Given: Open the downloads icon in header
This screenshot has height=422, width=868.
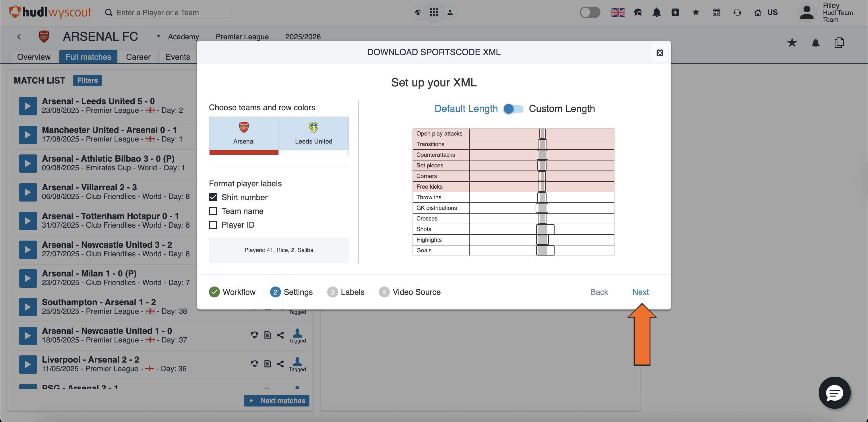Looking at the screenshot, I should [x=675, y=12].
